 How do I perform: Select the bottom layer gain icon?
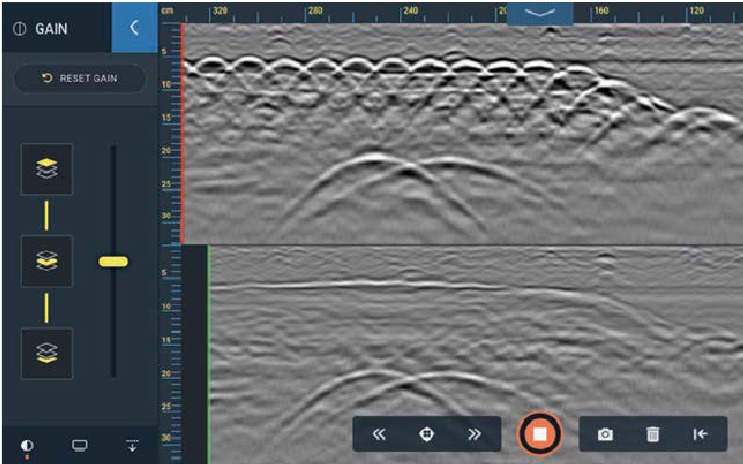(47, 353)
